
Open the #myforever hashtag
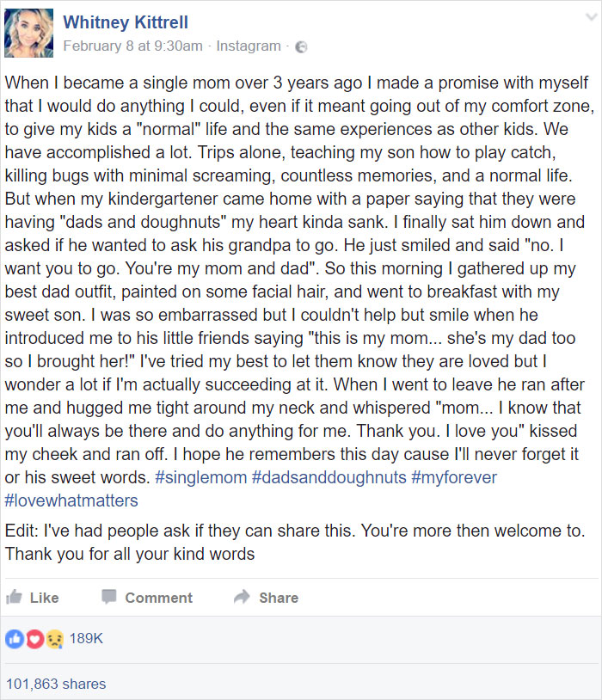tap(454, 477)
